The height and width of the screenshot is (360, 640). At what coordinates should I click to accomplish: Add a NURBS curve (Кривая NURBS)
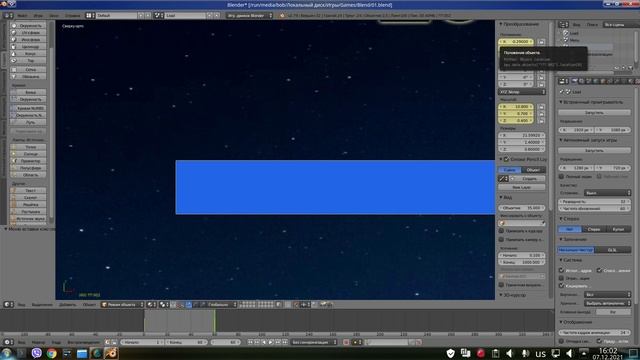click(28, 108)
